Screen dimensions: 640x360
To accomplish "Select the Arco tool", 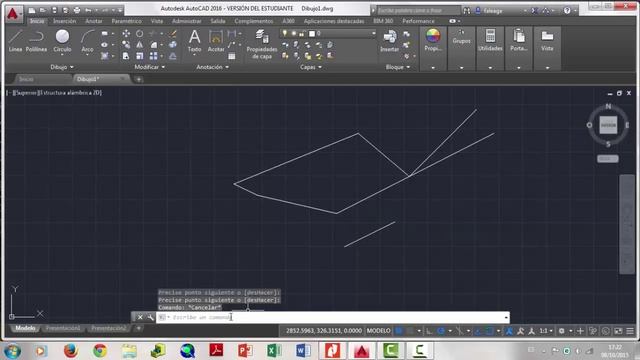I will pyautogui.click(x=87, y=41).
